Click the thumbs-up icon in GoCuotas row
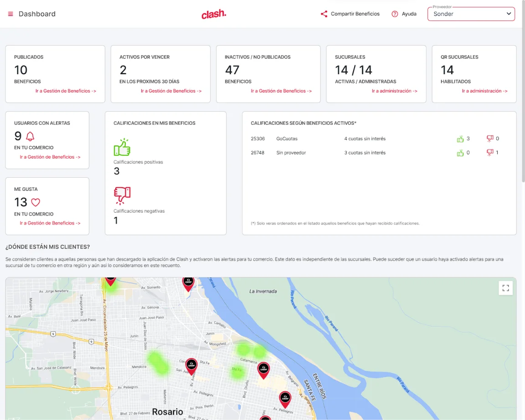The width and height of the screenshot is (525, 420). click(460, 138)
